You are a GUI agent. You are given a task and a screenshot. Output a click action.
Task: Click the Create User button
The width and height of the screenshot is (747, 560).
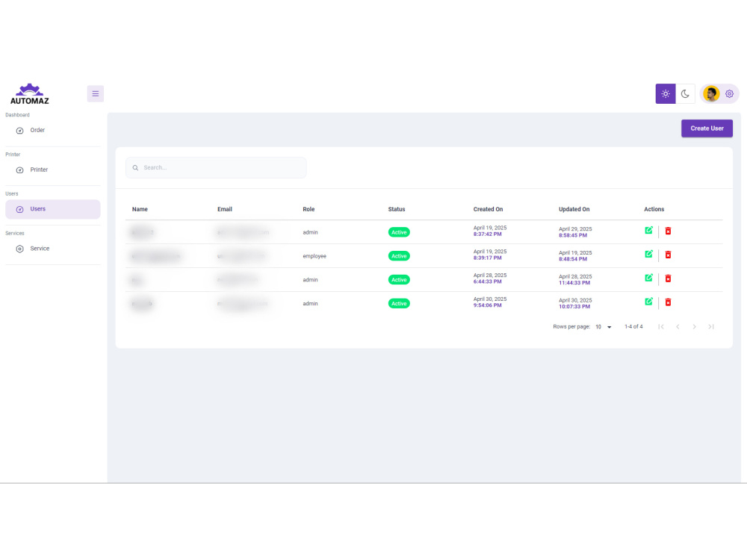click(x=707, y=128)
